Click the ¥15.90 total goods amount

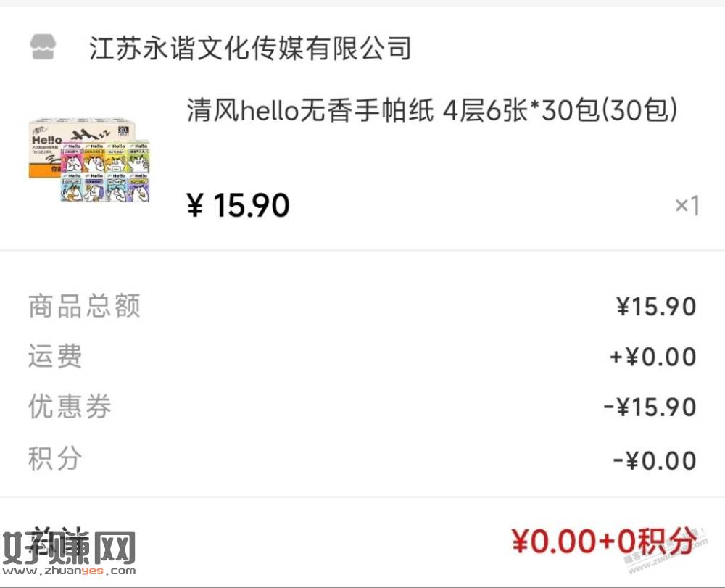(x=656, y=307)
